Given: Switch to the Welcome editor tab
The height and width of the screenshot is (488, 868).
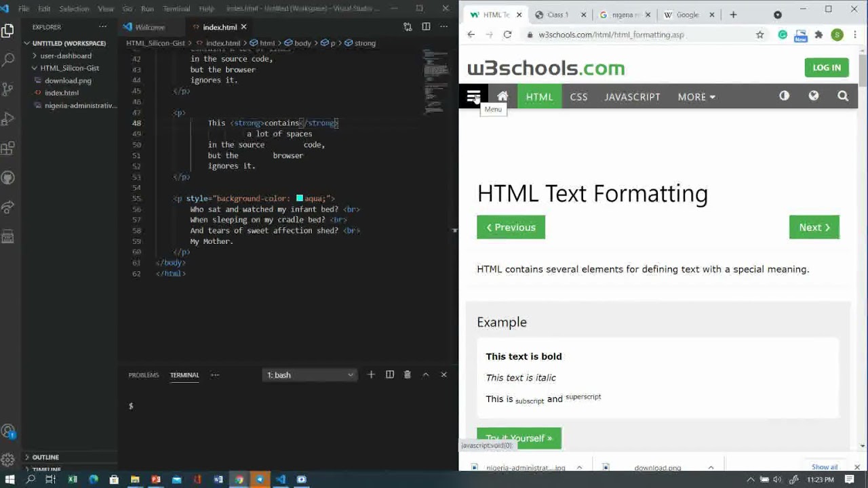Looking at the screenshot, I should click(150, 27).
